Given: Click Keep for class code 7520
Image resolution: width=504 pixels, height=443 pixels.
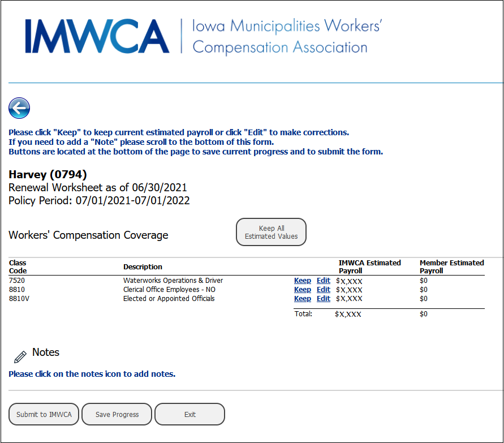Looking at the screenshot, I should [303, 281].
